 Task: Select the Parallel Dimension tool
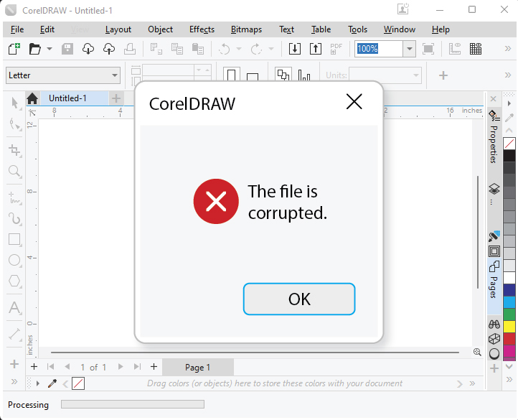click(x=14, y=334)
